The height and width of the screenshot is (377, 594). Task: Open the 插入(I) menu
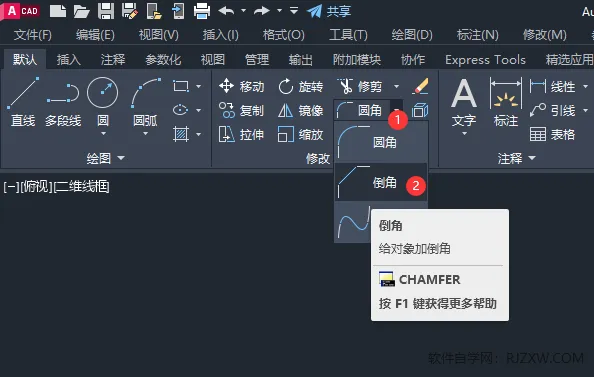[220, 35]
